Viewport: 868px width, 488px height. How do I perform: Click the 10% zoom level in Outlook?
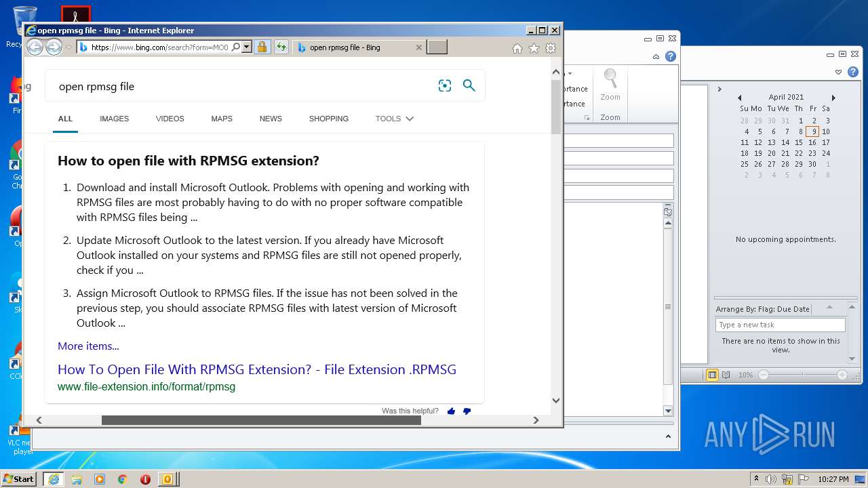coord(745,375)
